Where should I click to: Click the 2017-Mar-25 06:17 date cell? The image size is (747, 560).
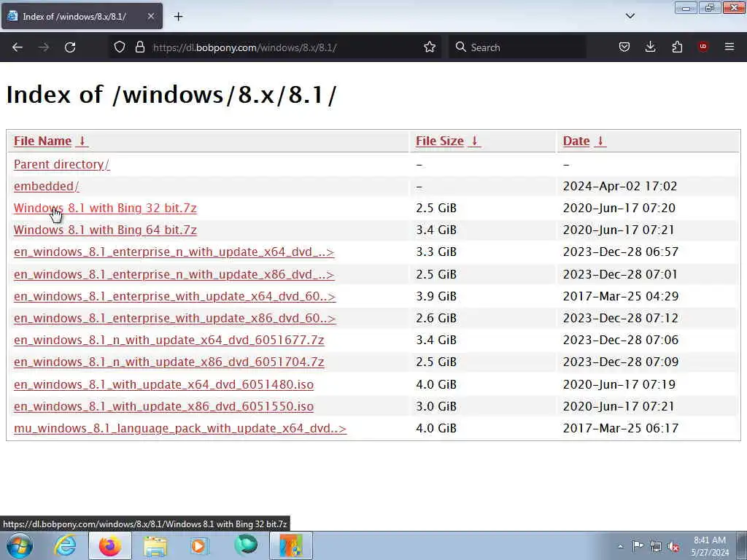click(x=620, y=428)
